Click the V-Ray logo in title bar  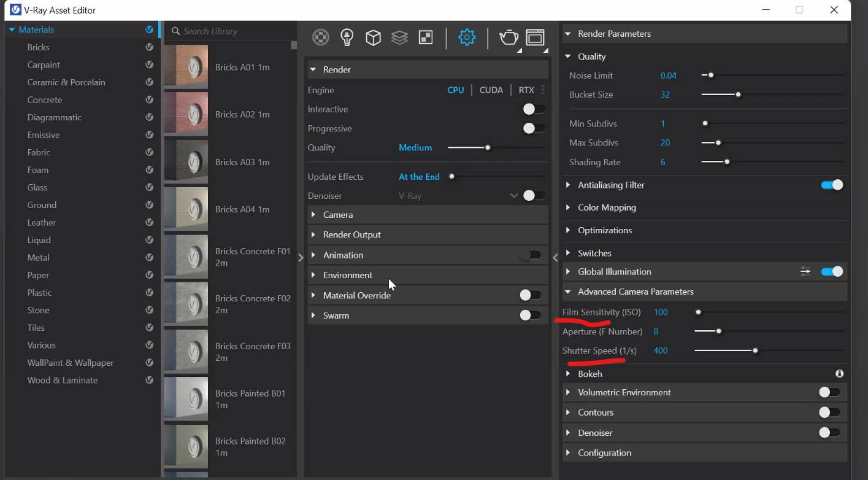pos(15,10)
